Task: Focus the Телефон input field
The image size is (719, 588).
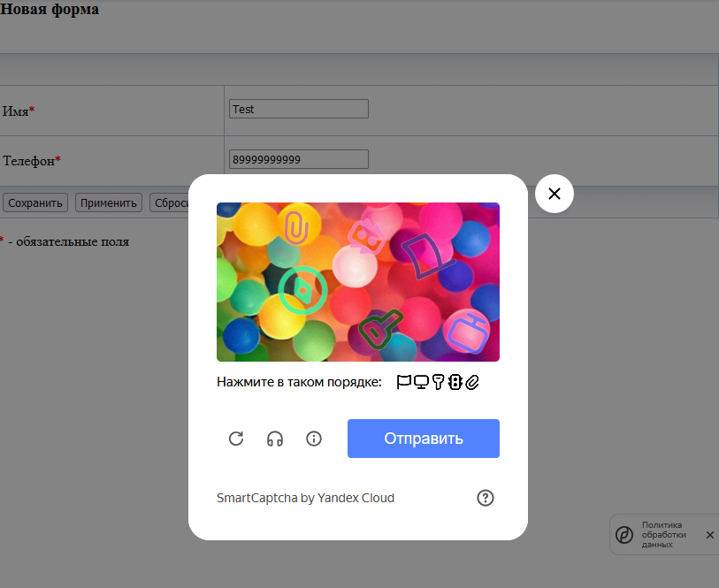Action: point(298,159)
